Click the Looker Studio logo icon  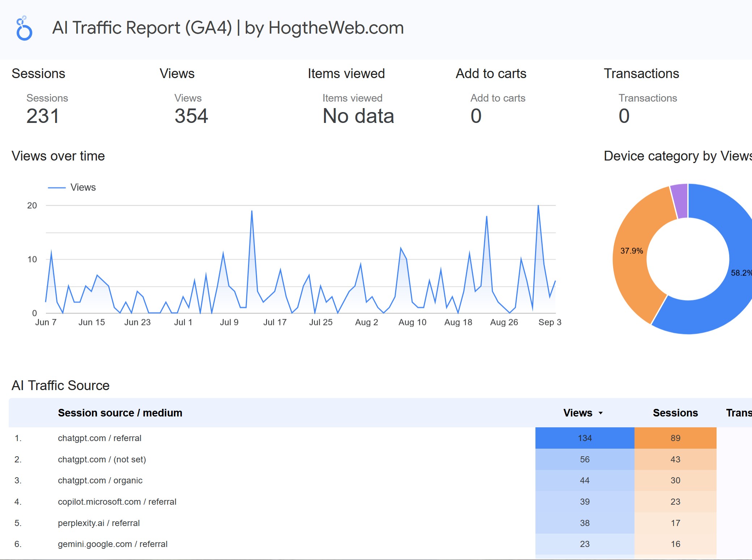click(x=24, y=28)
